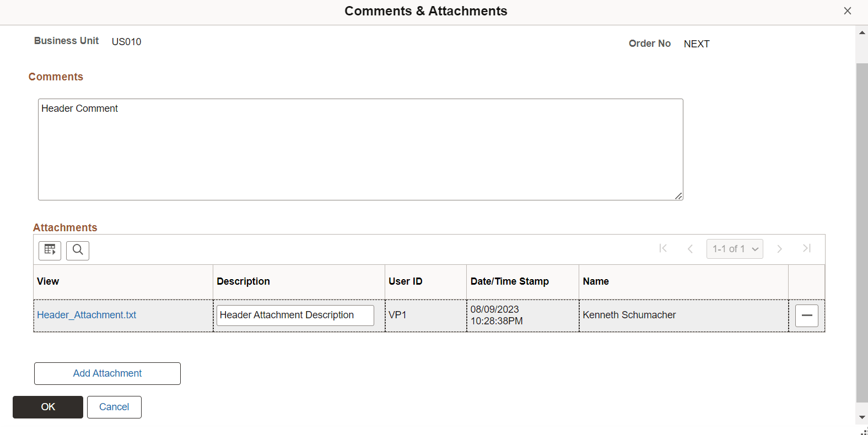Select the Kenneth Schumacher name cell
Image resolution: width=868 pixels, height=435 pixels.
tap(683, 316)
